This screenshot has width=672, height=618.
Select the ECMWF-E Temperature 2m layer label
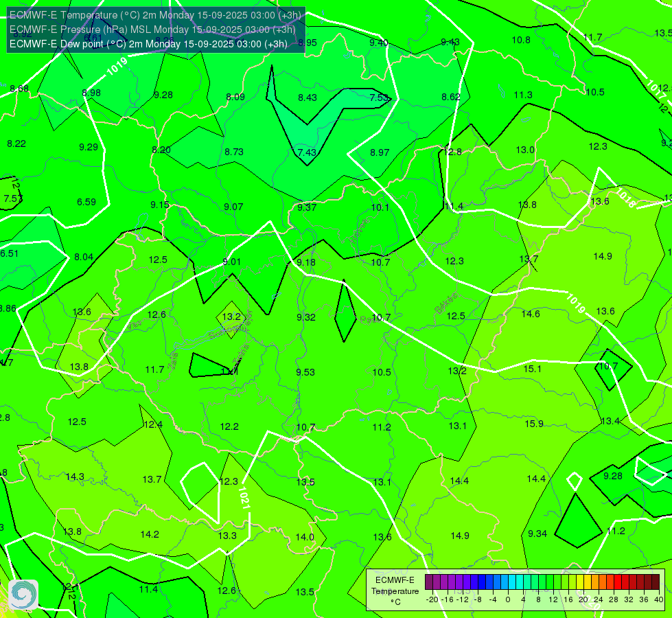pyautogui.click(x=155, y=15)
